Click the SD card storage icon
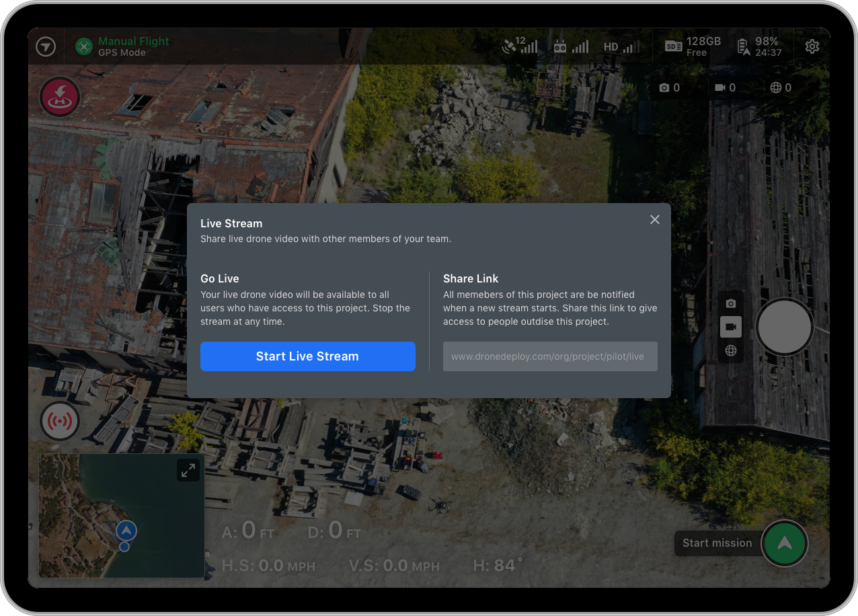This screenshot has height=616, width=858. click(673, 46)
